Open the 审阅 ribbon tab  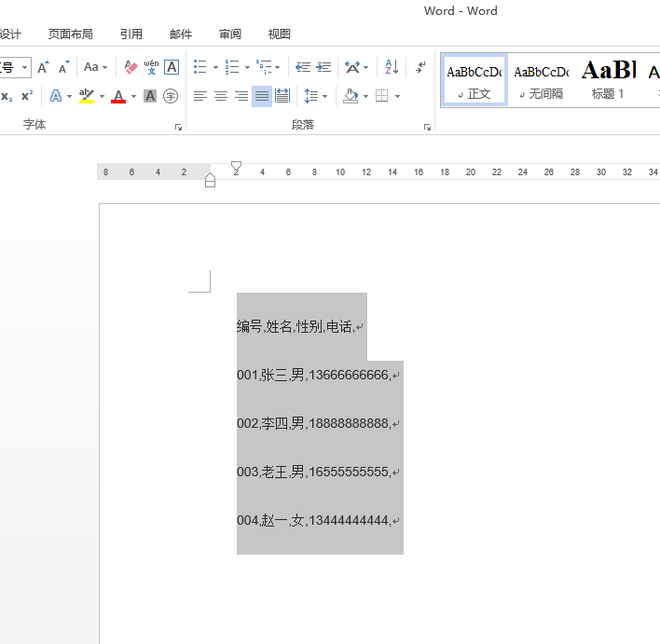tap(230, 34)
